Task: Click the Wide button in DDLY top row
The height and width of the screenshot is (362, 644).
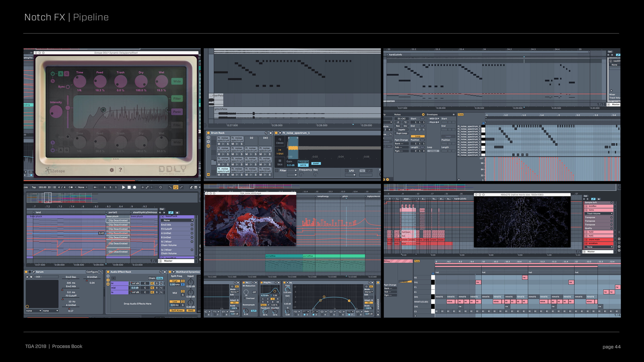Action: (177, 81)
